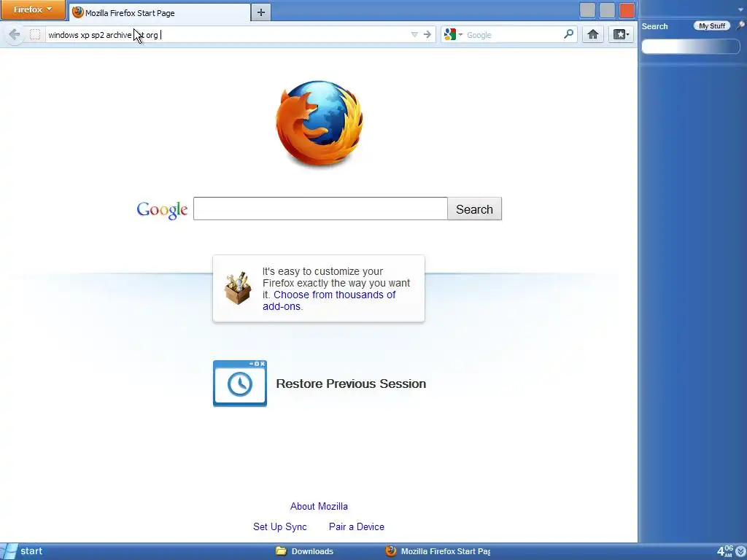Screen dimensions: 747x560
Task: Click the site identity icon in address bar
Action: (x=35, y=35)
